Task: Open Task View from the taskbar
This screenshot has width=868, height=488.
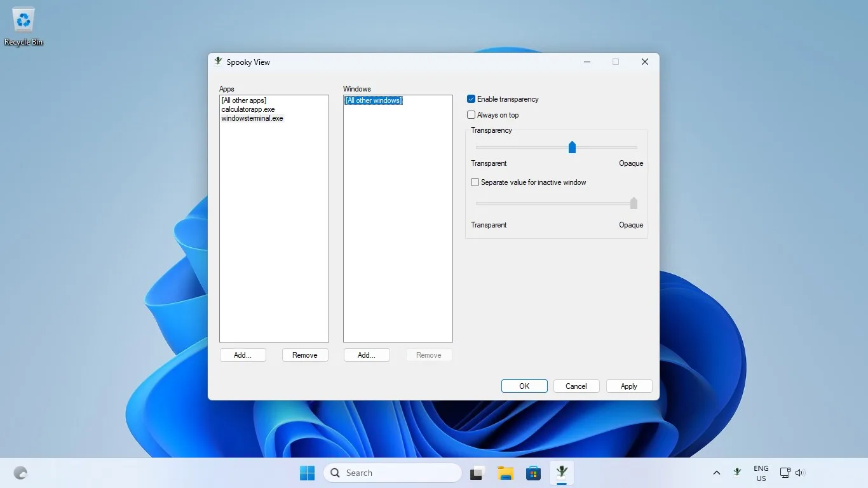Action: click(477, 473)
